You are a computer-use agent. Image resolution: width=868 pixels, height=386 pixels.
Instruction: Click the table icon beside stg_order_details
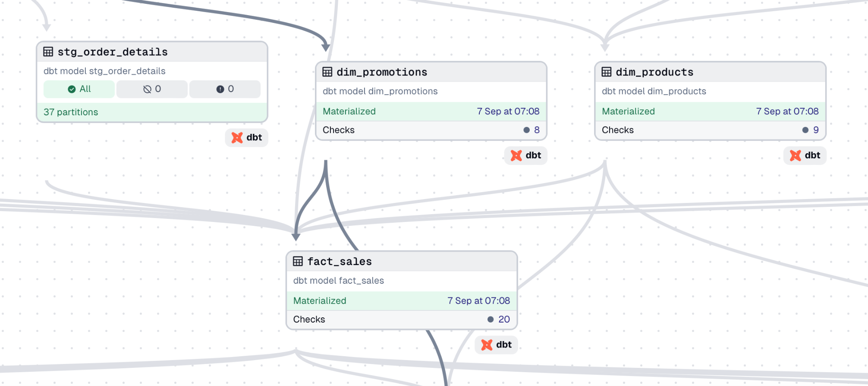[48, 52]
